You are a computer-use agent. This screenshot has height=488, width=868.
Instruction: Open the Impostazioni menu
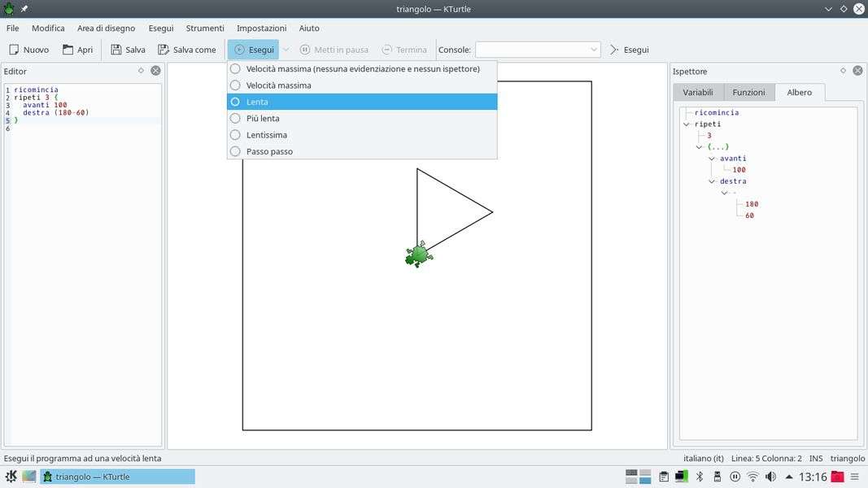click(x=262, y=28)
